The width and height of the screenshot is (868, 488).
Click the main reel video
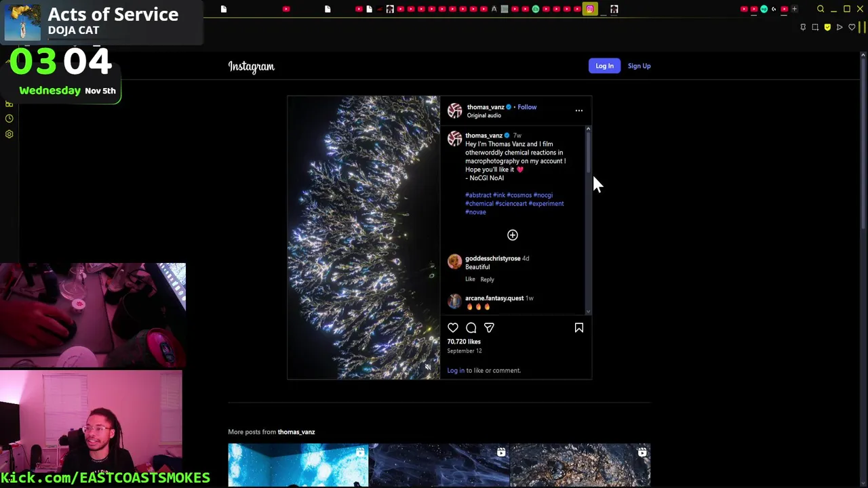pos(363,237)
